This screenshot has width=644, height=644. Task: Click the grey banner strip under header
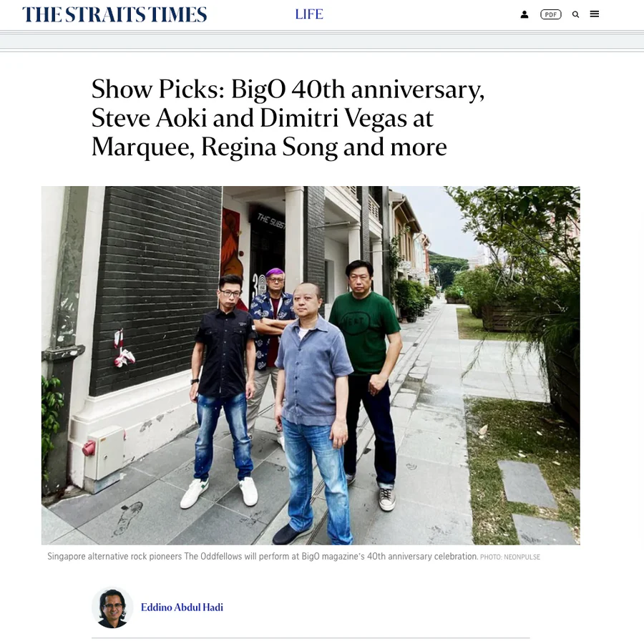[322, 41]
